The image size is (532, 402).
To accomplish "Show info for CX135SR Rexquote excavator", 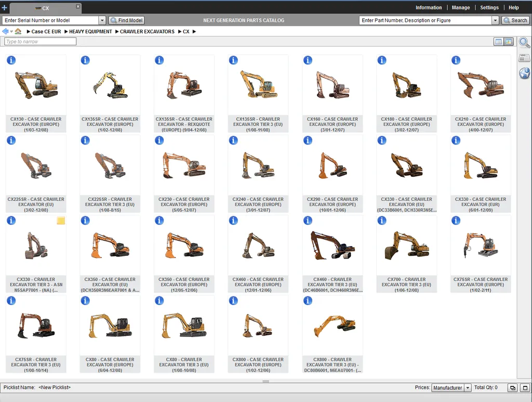I will (159, 60).
